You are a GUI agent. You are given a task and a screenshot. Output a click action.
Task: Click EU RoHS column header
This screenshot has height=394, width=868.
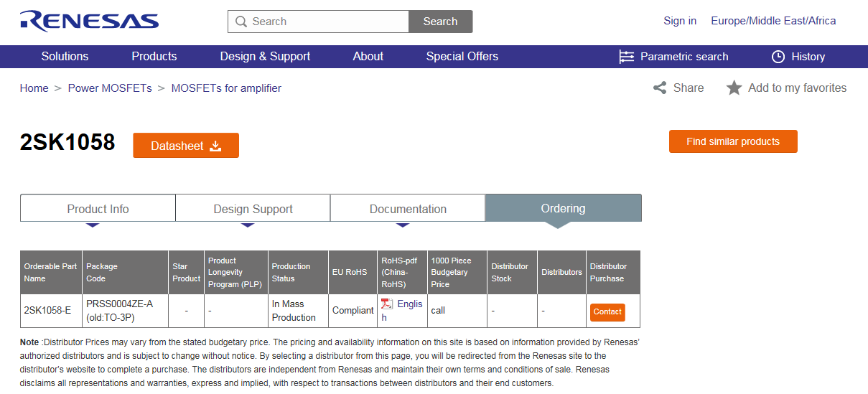click(353, 273)
